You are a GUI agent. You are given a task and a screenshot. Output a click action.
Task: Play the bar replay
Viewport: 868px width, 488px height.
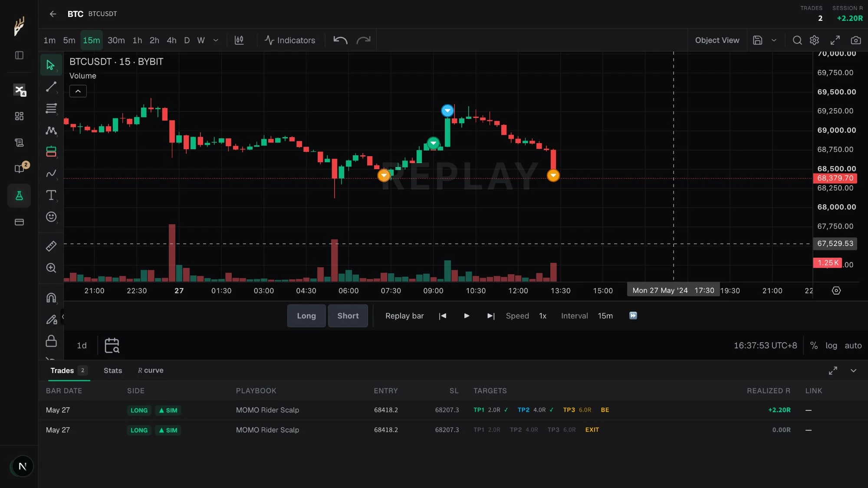click(x=467, y=316)
